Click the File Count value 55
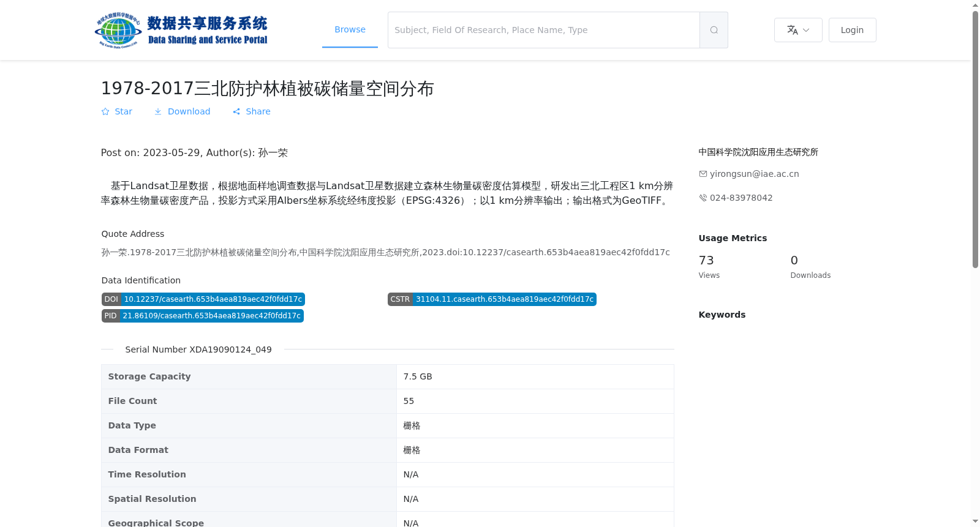Screen dimensions: 980x527 tap(409, 401)
